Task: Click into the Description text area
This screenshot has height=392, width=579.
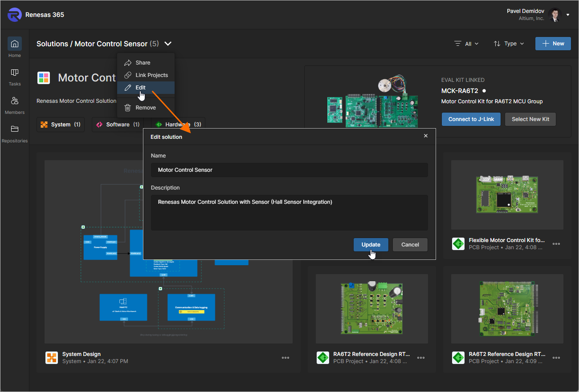Action: pyautogui.click(x=289, y=213)
